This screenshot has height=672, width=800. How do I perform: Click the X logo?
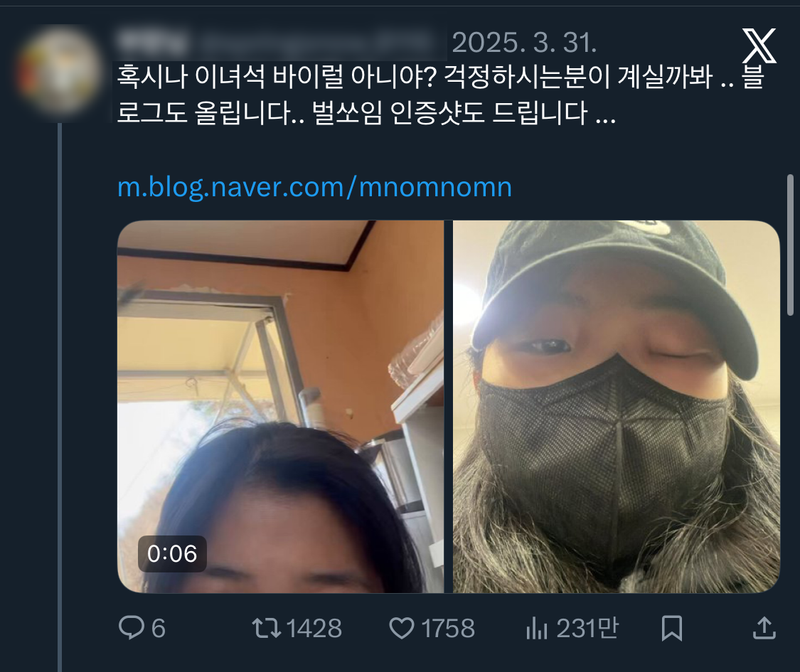point(759,46)
